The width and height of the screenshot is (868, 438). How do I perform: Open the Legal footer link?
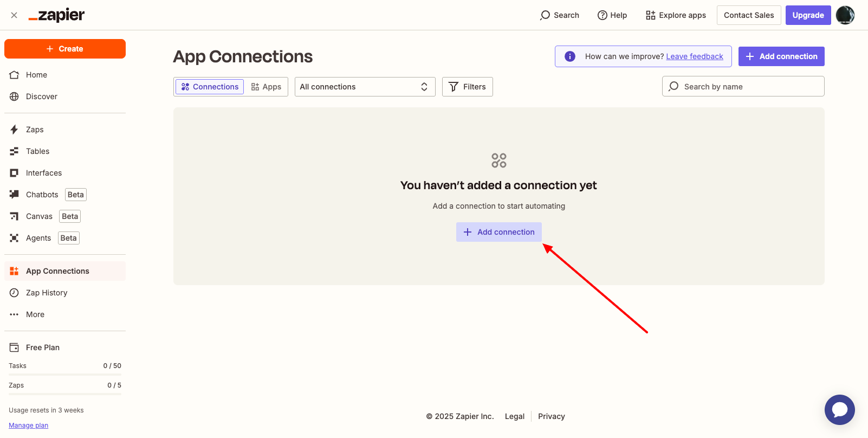(x=515, y=416)
